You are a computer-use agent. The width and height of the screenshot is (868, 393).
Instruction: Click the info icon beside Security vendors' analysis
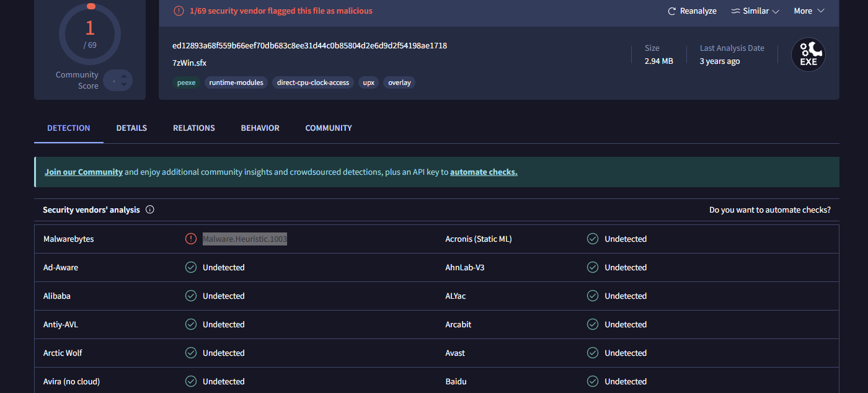click(149, 210)
